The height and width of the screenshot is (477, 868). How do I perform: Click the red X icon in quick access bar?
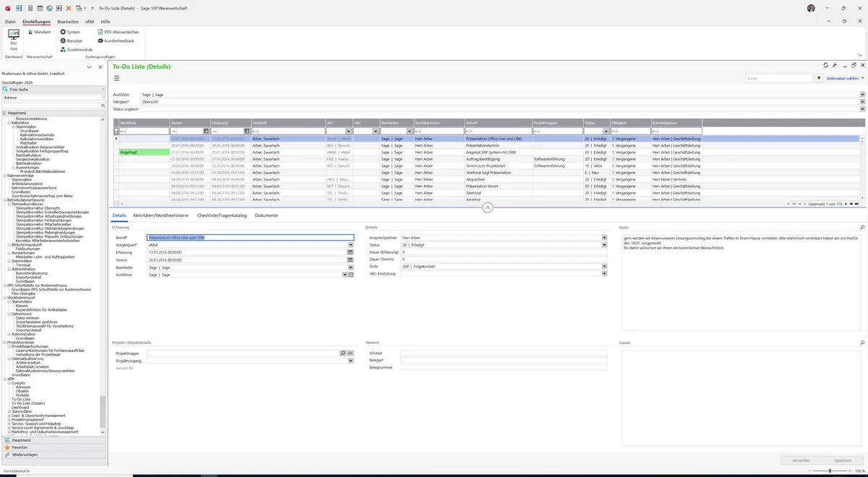[x=69, y=8]
